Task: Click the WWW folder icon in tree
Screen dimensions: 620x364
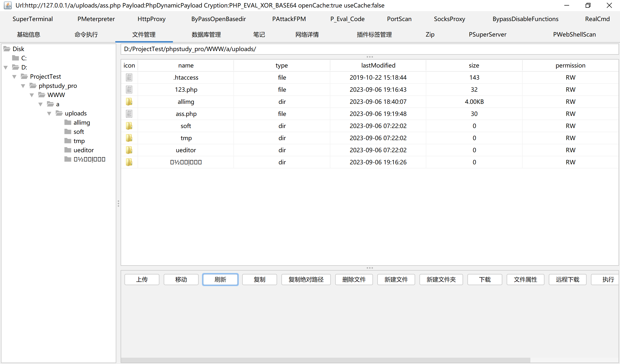Action: (x=42, y=95)
